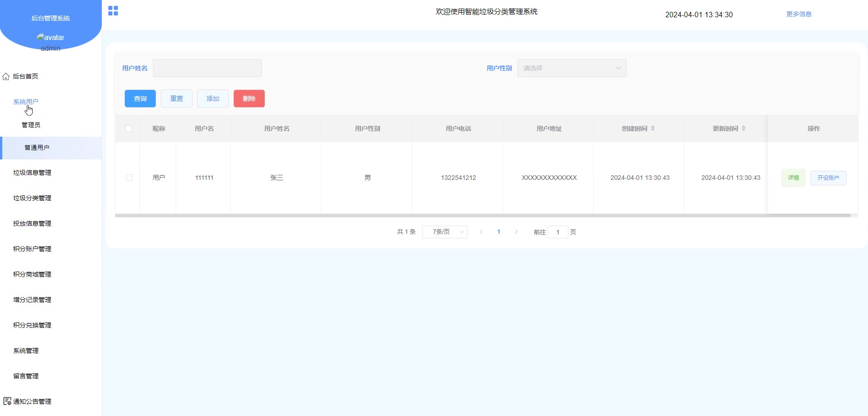The image size is (868, 416).
Task: Click the table horizontal scrollbar
Action: click(x=483, y=216)
